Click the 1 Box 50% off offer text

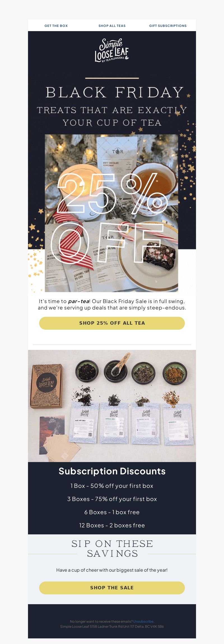coord(112,486)
